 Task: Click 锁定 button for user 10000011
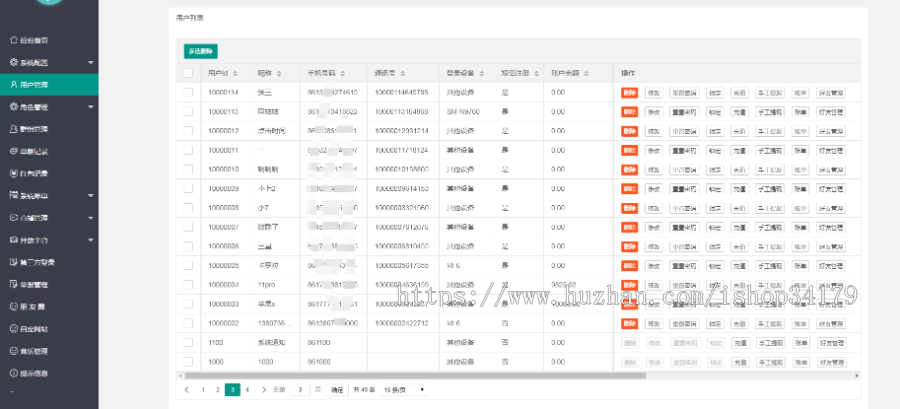click(715, 150)
